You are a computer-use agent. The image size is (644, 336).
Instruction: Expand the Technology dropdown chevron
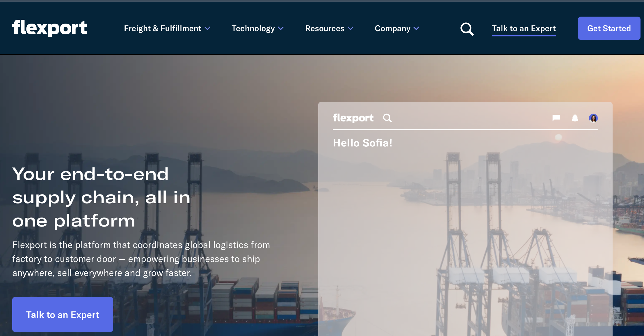pyautogui.click(x=281, y=29)
